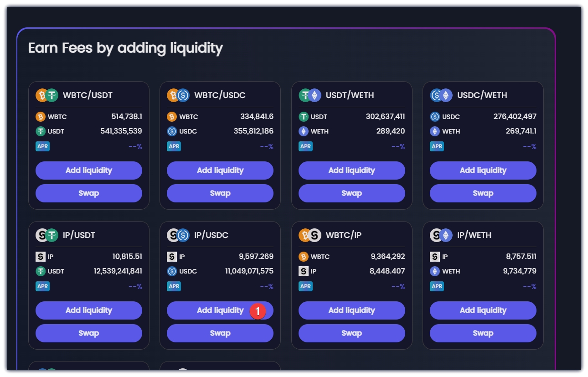Click the USDC/WETH pair icon

pyautogui.click(x=441, y=95)
